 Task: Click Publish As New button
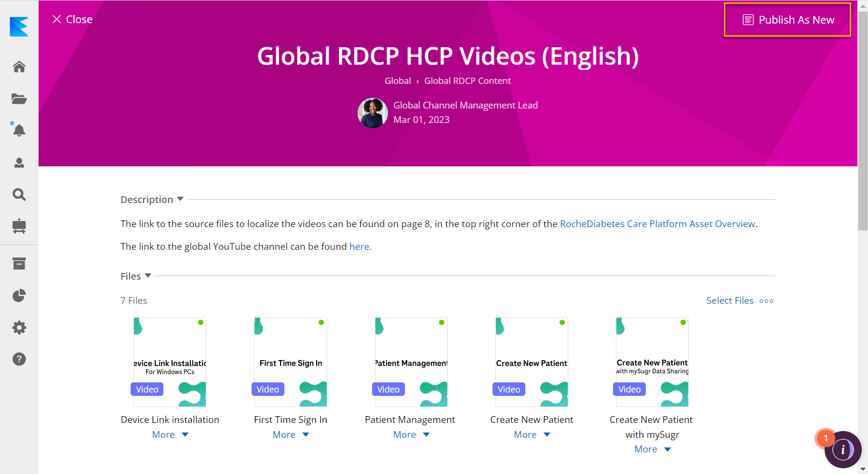tap(788, 20)
